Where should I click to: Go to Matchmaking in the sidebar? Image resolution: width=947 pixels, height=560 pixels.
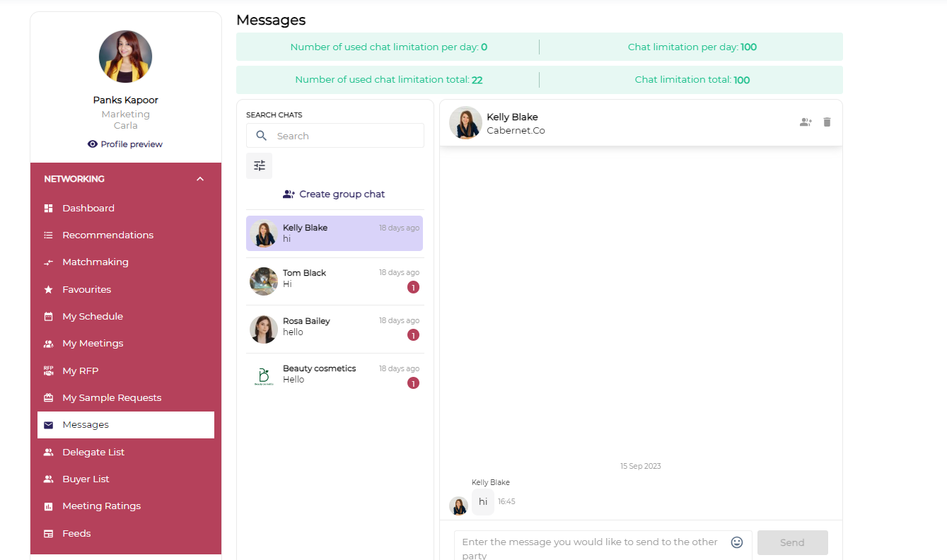pos(95,262)
